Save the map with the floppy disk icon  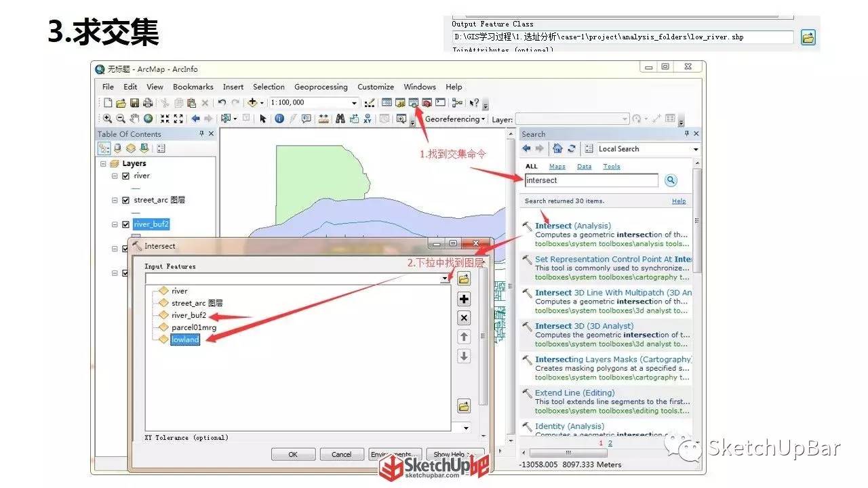click(x=134, y=103)
